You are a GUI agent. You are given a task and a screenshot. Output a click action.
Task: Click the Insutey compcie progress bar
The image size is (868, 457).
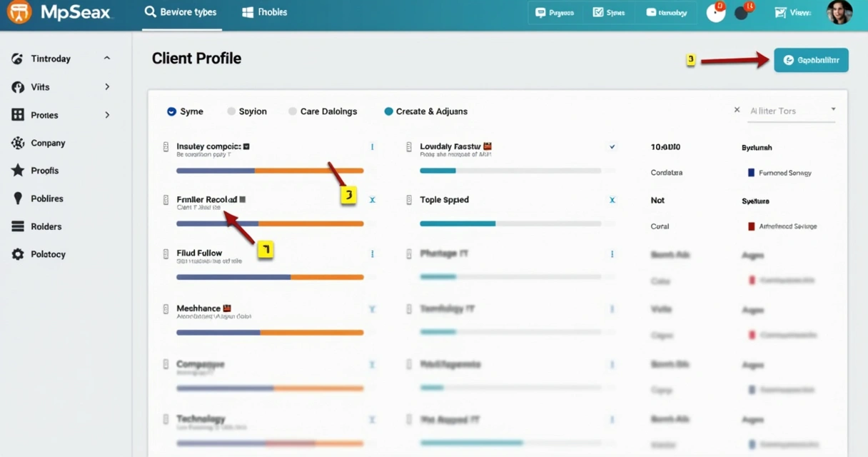point(270,171)
